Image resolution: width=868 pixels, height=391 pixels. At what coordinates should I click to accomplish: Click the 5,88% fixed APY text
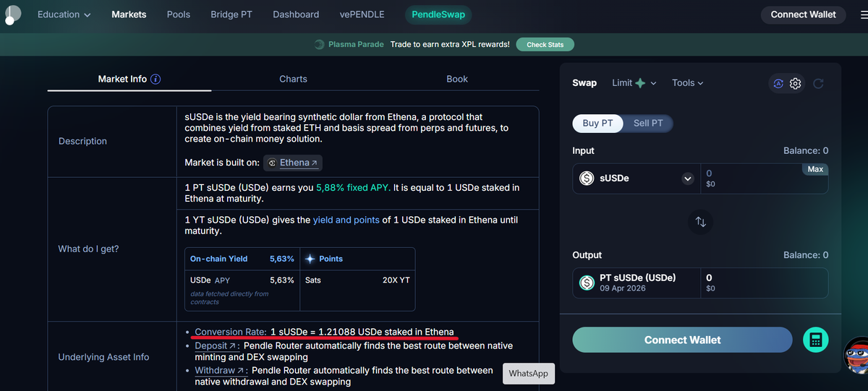click(x=353, y=187)
